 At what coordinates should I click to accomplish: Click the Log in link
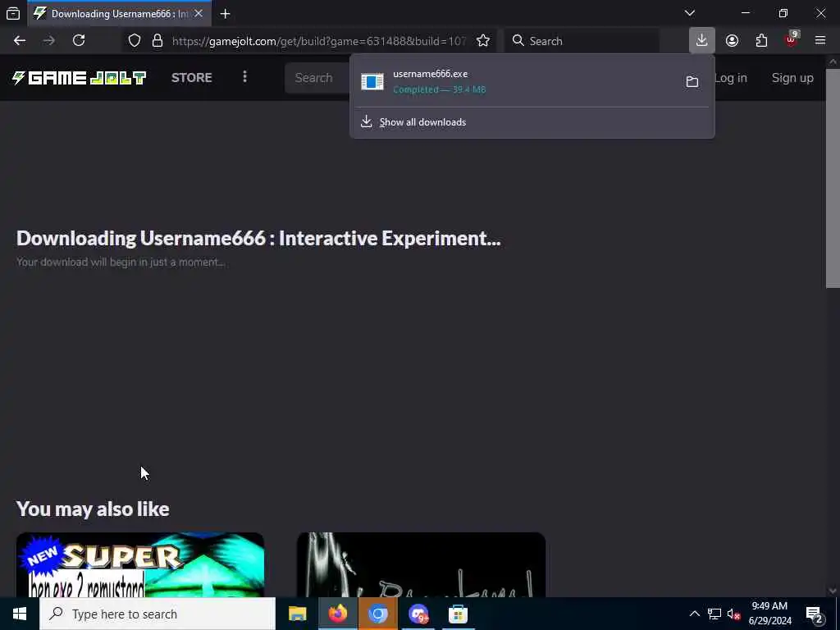[731, 78]
